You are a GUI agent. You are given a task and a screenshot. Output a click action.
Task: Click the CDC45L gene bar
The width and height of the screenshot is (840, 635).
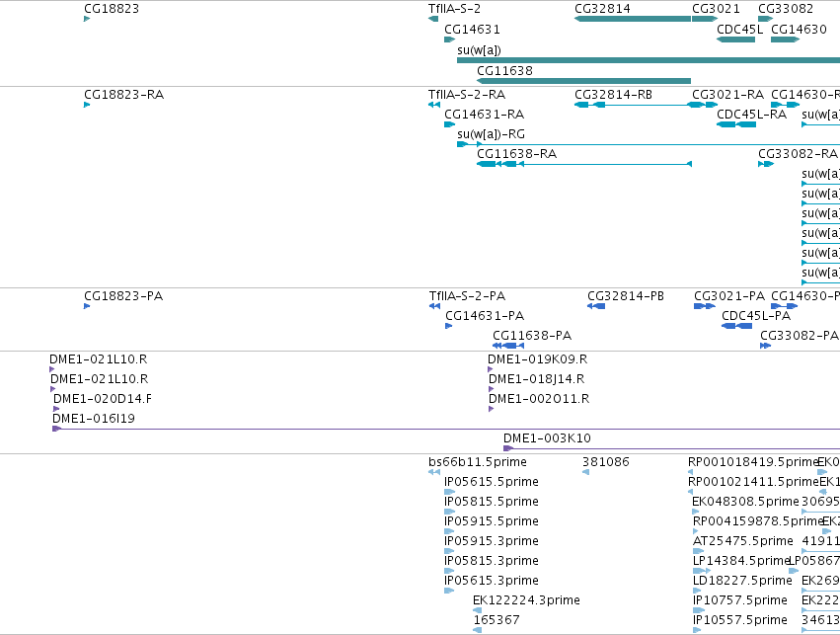(736, 40)
